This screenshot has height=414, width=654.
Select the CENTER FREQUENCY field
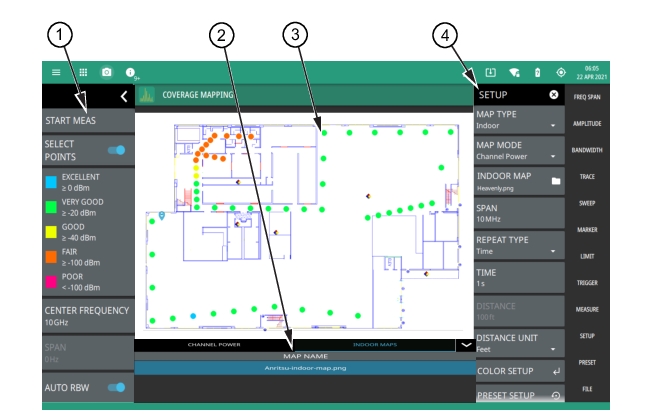click(88, 317)
